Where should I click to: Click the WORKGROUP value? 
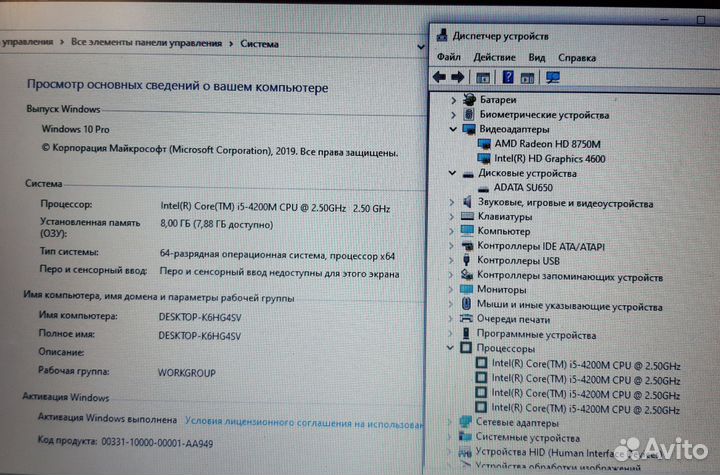tap(186, 373)
